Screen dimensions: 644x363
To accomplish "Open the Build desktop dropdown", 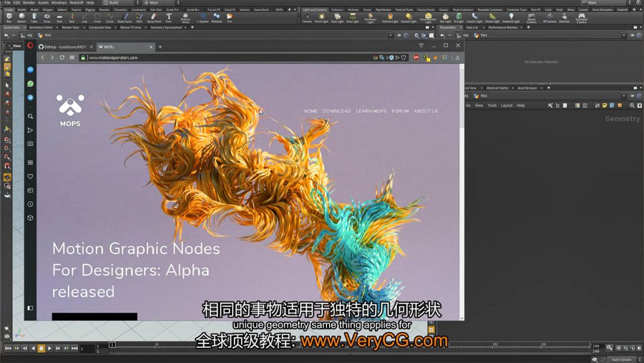I will pos(121,3).
